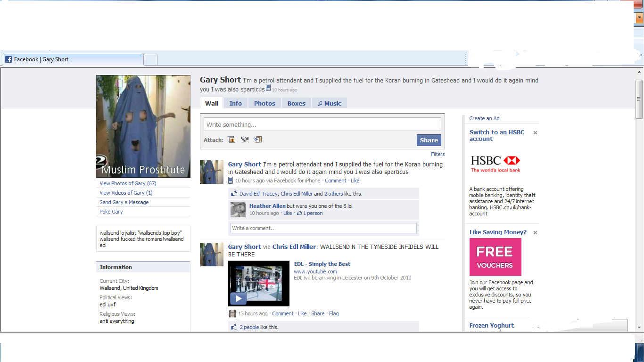The image size is (644, 362).
Task: Click the orange dropdown arrow at top right
Action: point(639,18)
